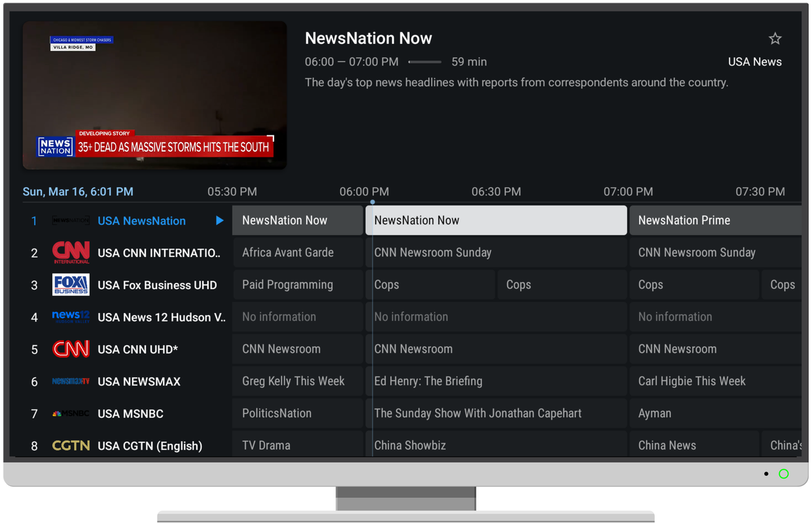This screenshot has width=812, height=523.
Task: Select the TV Drama program on CGTN
Action: (x=298, y=445)
